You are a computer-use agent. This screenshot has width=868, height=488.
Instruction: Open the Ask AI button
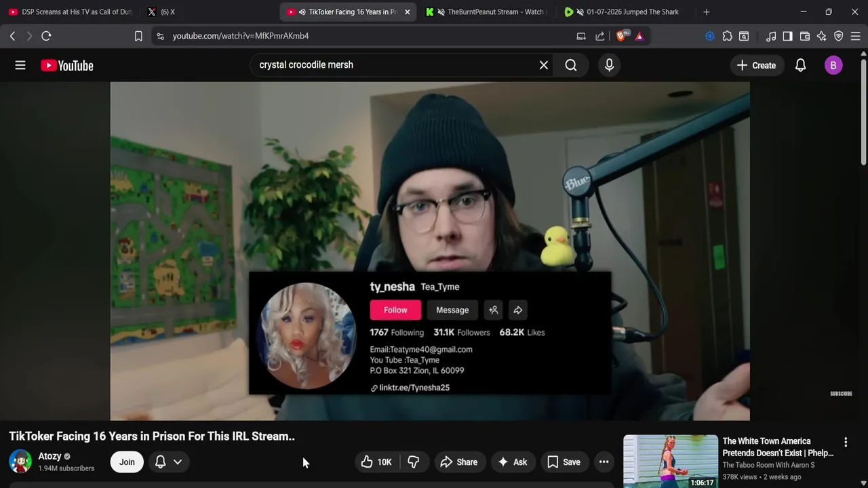tap(512, 462)
